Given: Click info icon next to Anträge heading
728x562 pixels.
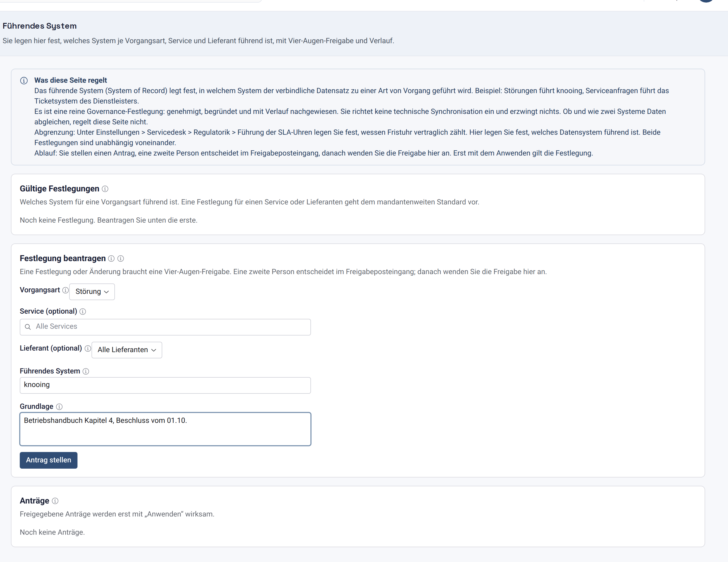Looking at the screenshot, I should 55,501.
